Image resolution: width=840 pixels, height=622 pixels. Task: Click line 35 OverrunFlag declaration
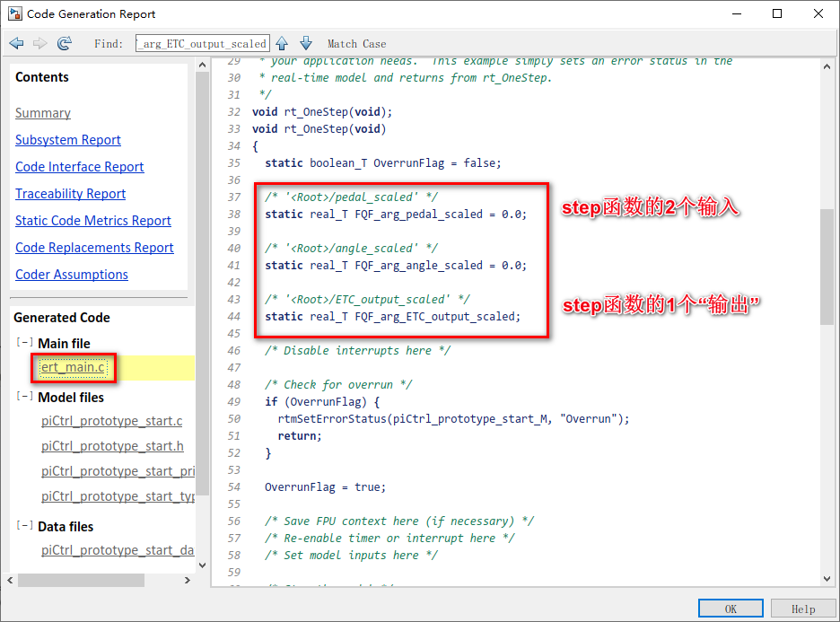click(383, 162)
